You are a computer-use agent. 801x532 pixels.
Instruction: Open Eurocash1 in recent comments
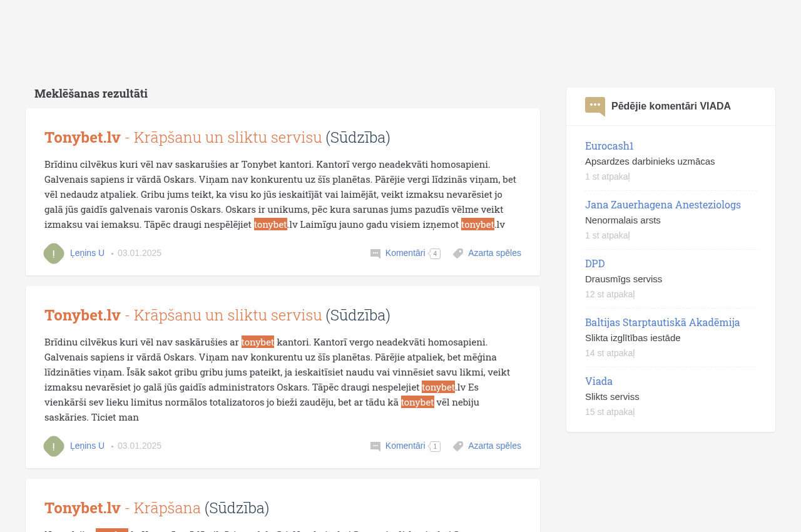click(610, 145)
